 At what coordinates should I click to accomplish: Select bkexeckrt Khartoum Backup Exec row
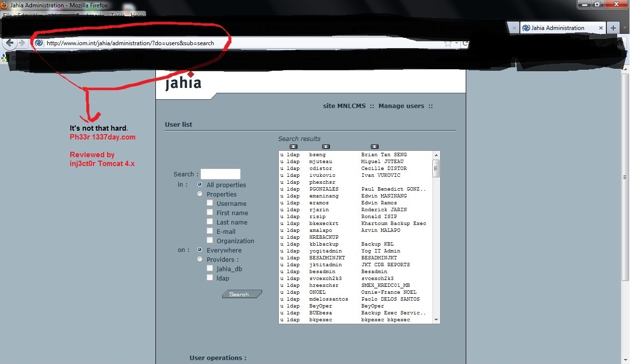[355, 224]
